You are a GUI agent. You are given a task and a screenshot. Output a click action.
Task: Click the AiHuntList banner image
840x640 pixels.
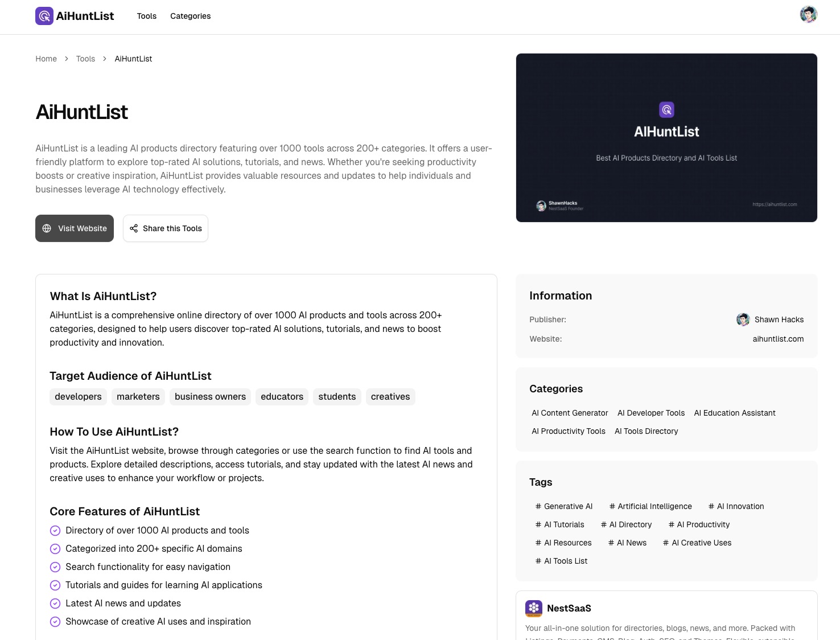[666, 138]
